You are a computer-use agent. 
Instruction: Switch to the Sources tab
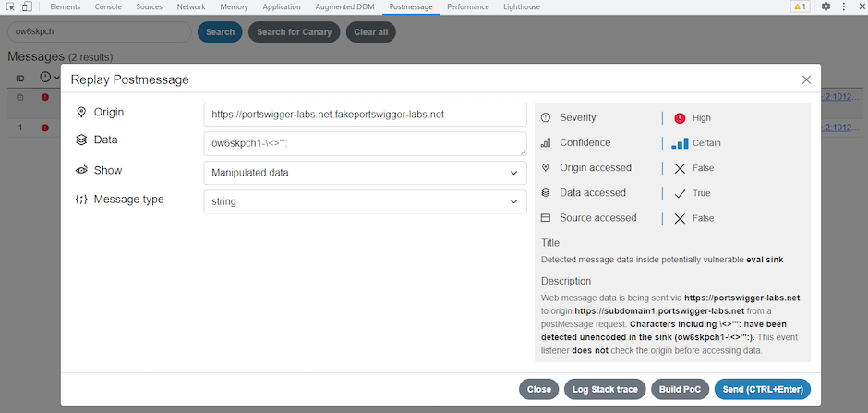pos(150,7)
